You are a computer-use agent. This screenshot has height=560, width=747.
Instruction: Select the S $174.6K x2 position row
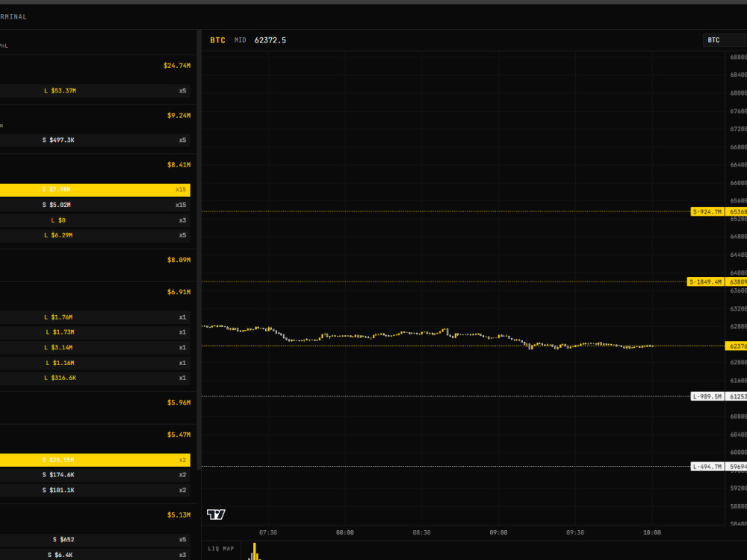pos(96,475)
